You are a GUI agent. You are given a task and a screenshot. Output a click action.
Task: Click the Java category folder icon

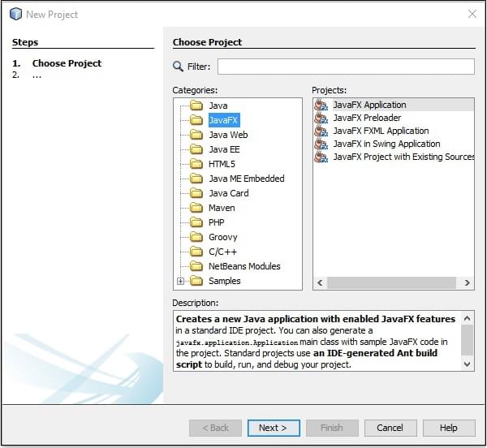coord(196,106)
